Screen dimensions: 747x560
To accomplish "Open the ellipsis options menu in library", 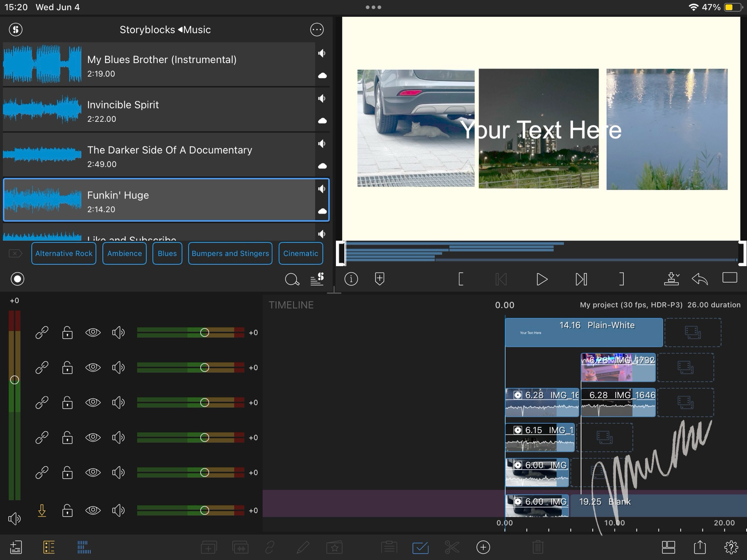I will [317, 29].
